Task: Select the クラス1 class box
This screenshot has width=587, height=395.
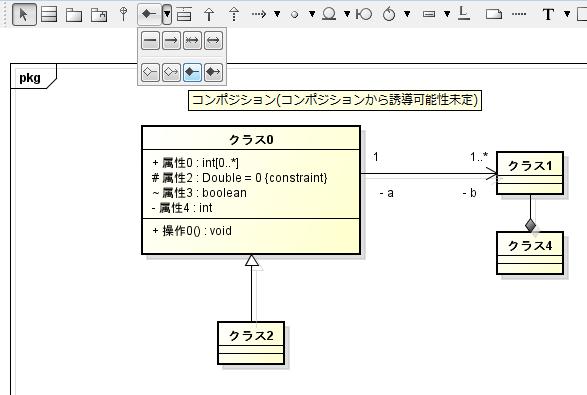Action: tap(530, 173)
